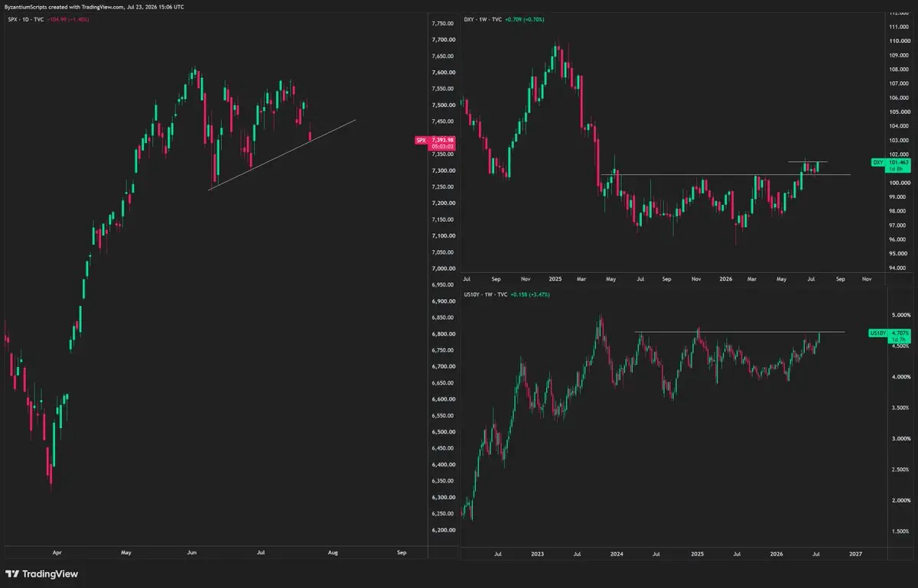Click the TradingView logo in the bottom corner

click(x=41, y=573)
